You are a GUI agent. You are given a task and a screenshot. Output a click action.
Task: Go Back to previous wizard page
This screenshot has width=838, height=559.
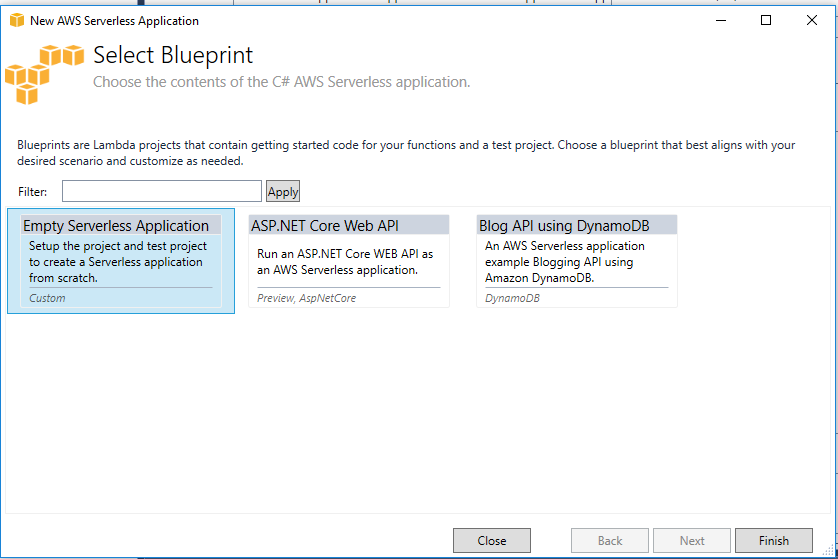(610, 540)
